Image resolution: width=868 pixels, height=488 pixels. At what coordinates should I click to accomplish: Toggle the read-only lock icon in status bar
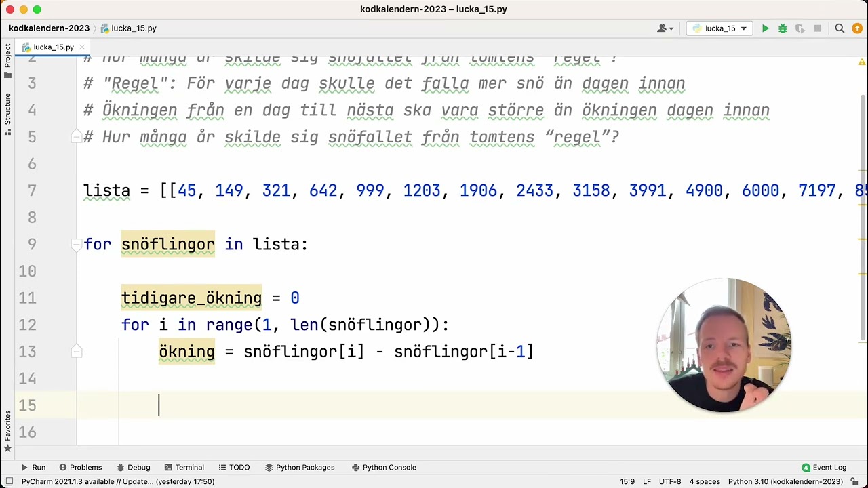point(854,482)
